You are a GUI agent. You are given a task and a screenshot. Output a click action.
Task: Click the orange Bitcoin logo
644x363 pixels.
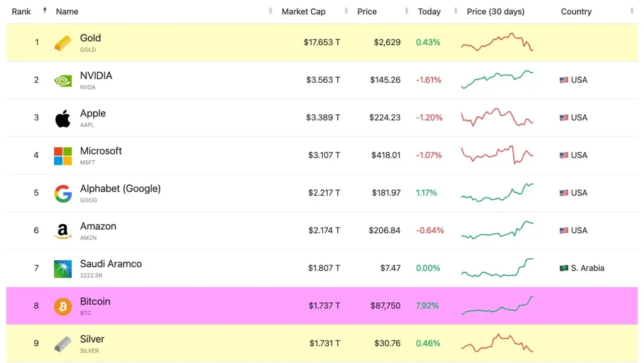(63, 306)
